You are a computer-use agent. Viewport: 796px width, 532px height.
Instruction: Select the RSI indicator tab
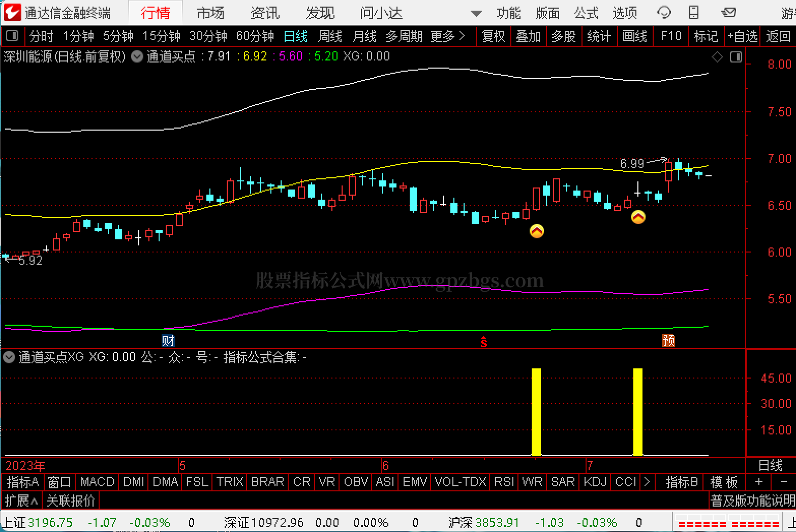click(x=504, y=482)
